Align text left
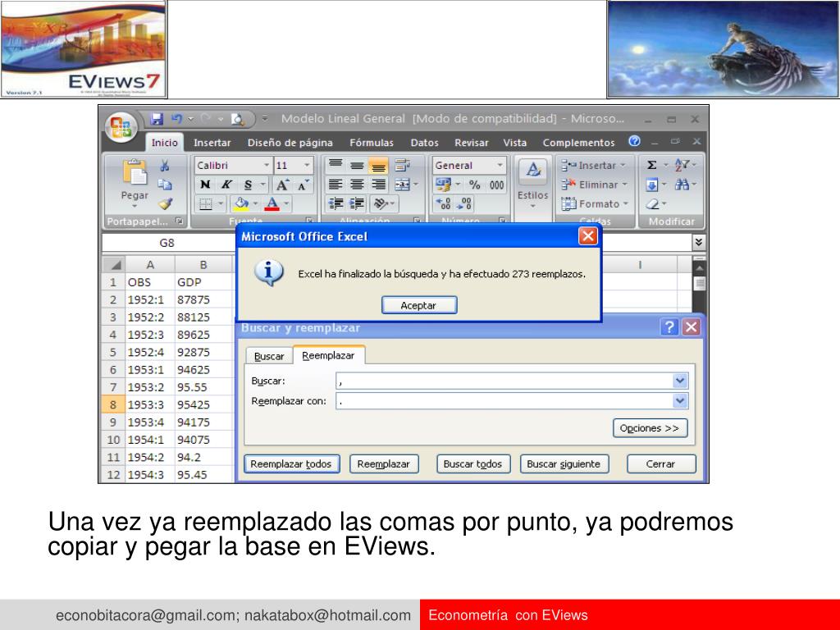840x630 pixels. [x=336, y=185]
